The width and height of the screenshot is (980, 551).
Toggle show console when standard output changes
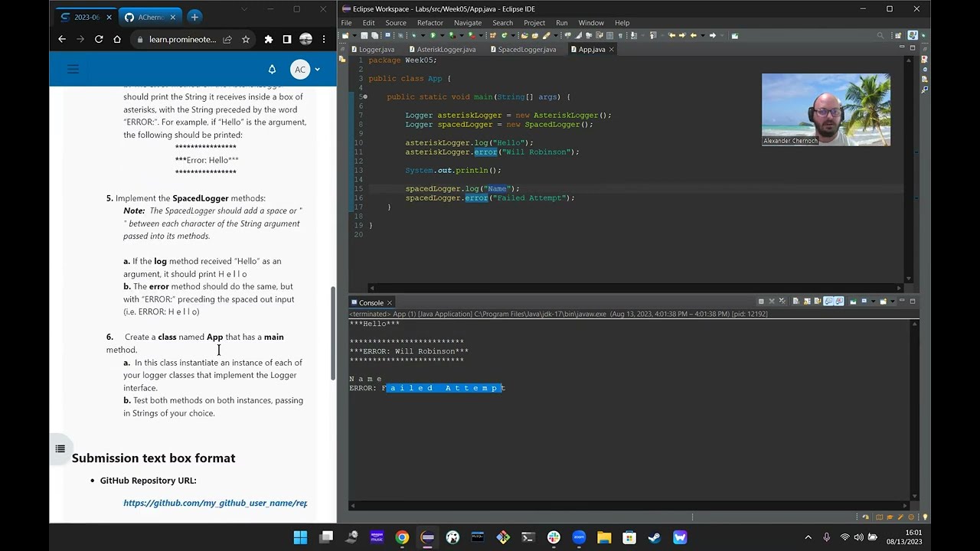pos(828,302)
